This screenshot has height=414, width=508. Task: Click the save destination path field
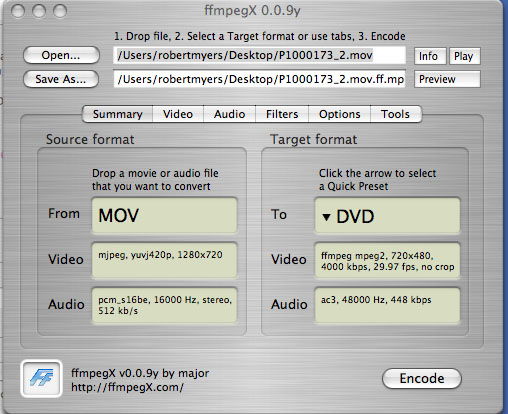click(259, 79)
